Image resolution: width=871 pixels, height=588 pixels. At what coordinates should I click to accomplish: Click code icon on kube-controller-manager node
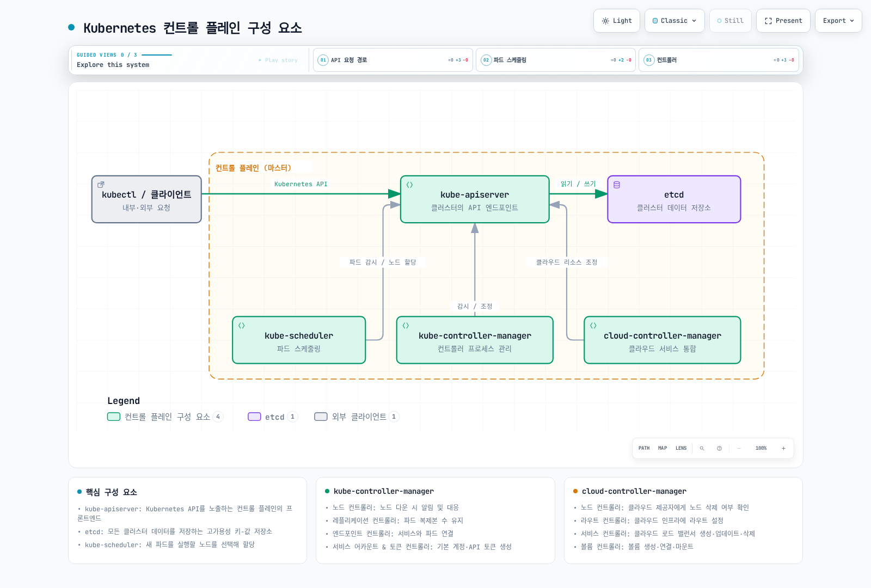(x=406, y=326)
